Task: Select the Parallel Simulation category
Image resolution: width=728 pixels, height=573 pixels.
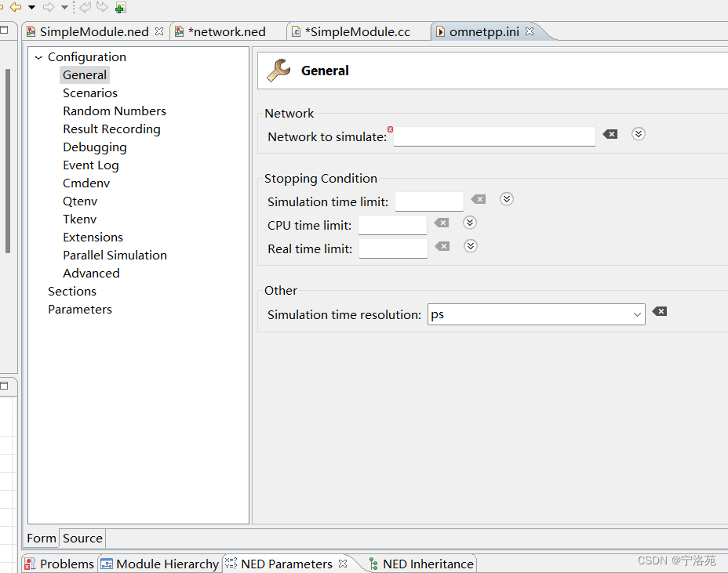Action: [115, 255]
